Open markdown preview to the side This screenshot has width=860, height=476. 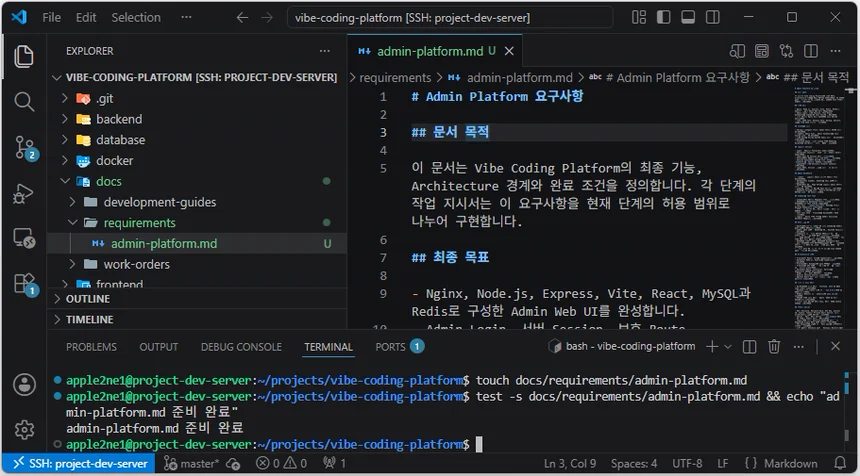point(737,51)
